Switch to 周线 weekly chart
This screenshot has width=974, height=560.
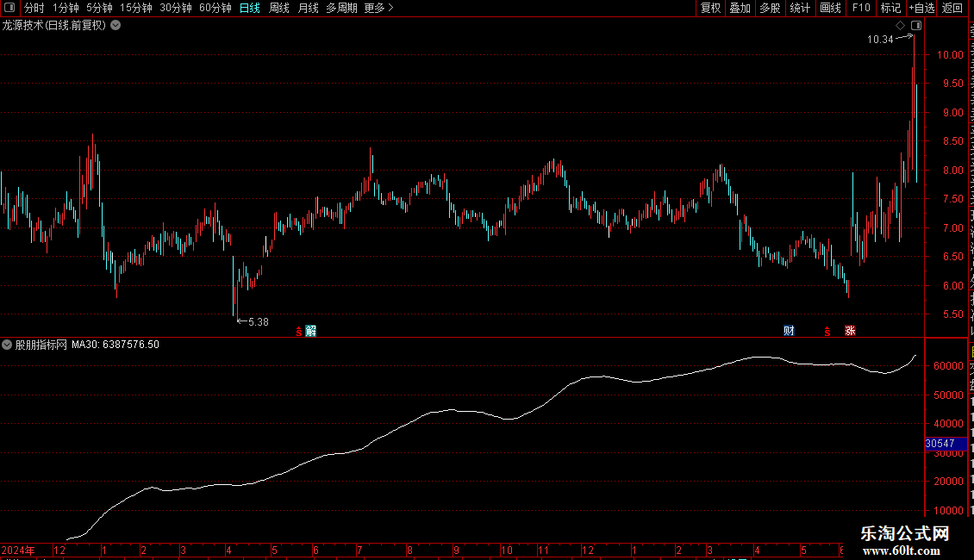279,8
